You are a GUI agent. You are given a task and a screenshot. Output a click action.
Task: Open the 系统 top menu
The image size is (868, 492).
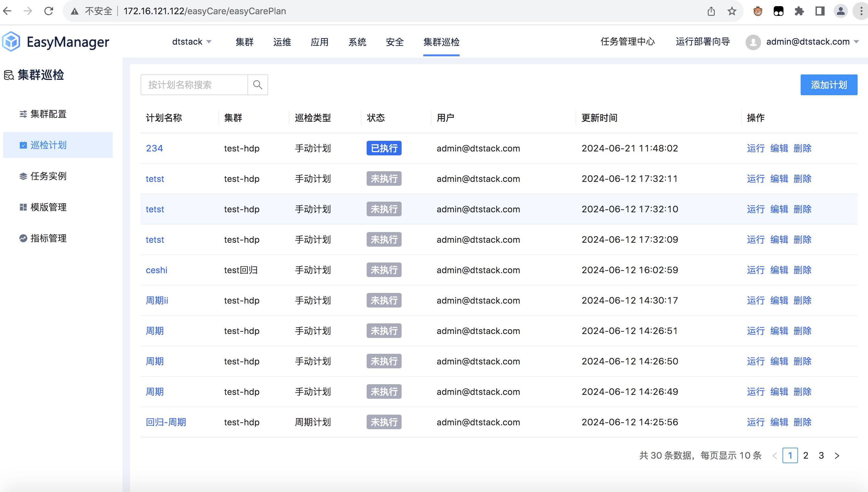[357, 42]
